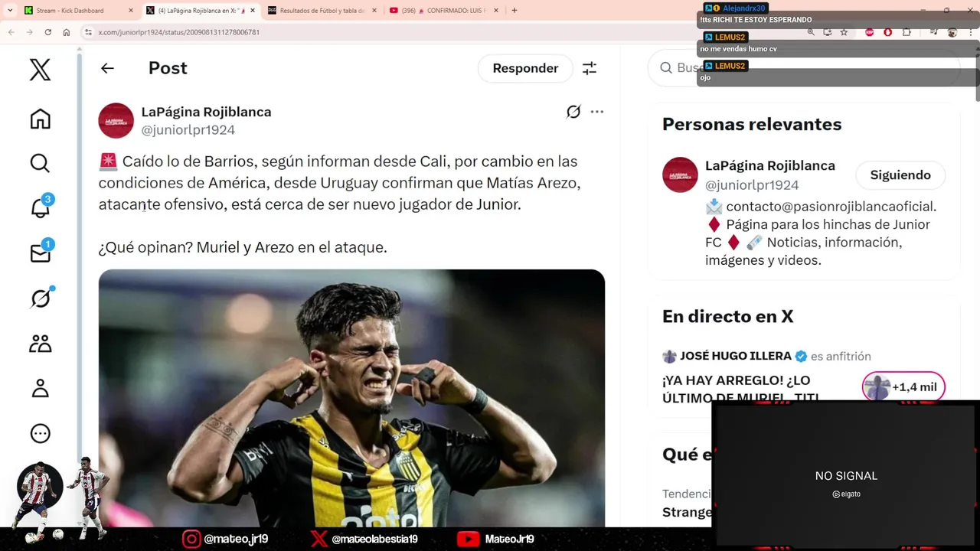Viewport: 980px width, 551px height.
Task: Click the X logo at top left
Action: (x=40, y=70)
